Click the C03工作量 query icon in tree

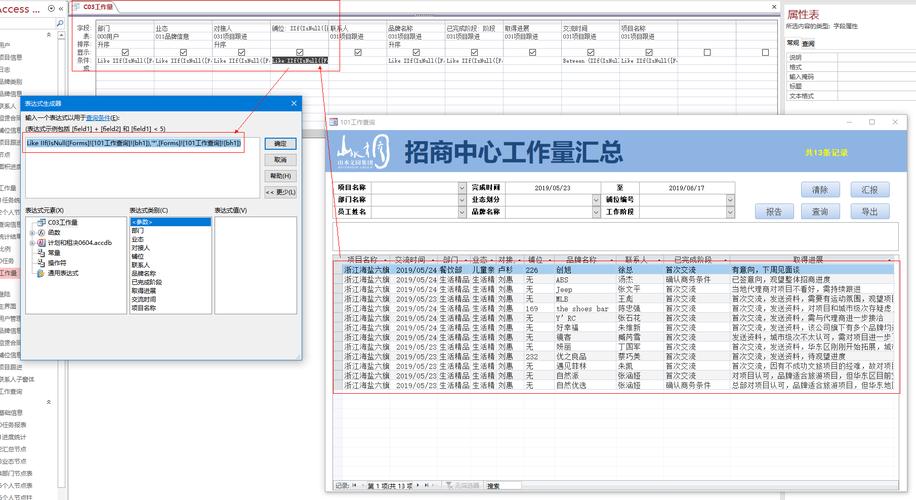pos(41,223)
